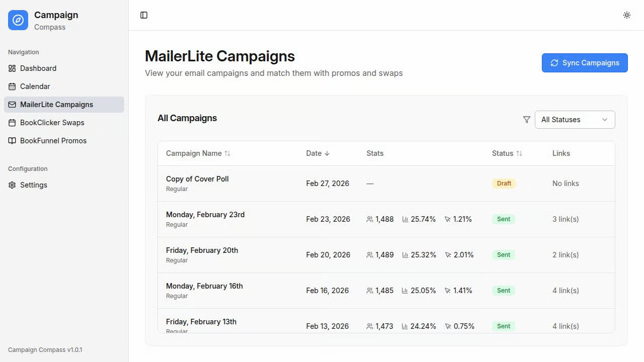
Task: Click the filter funnel icon
Action: 527,120
